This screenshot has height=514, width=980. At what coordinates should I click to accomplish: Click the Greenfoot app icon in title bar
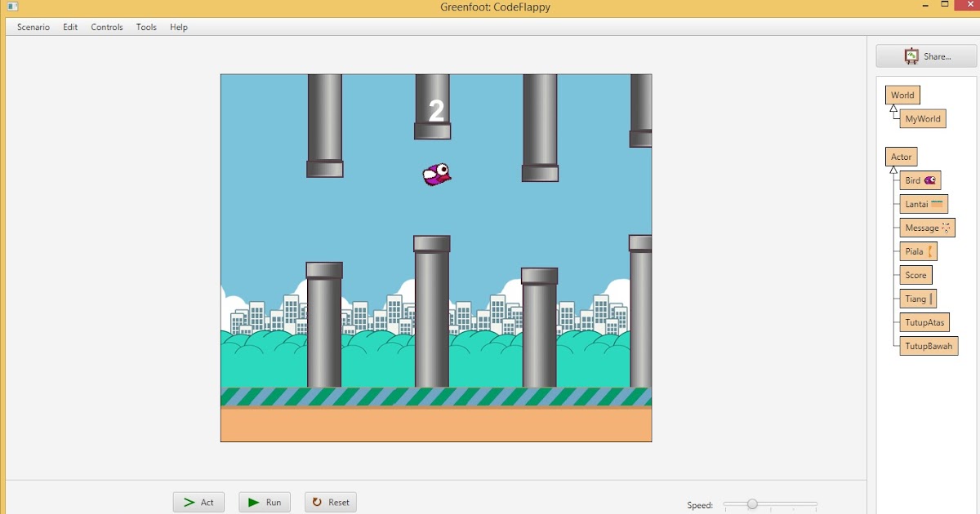tap(12, 7)
